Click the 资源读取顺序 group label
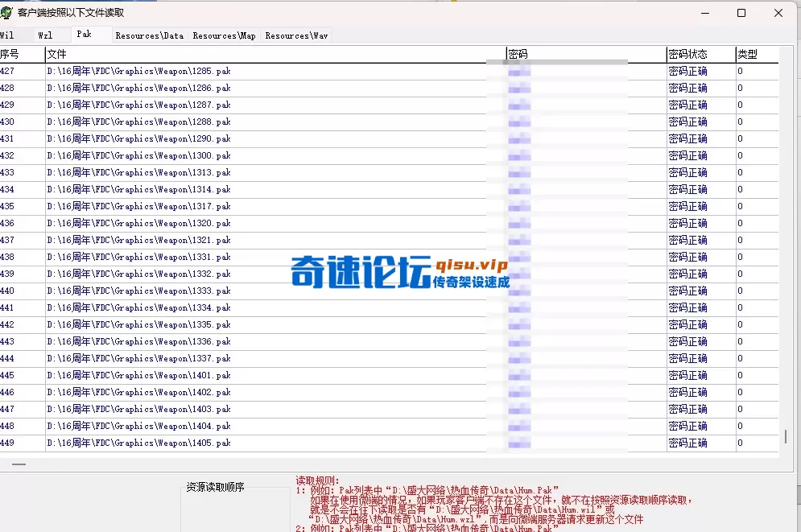This screenshot has width=801, height=532. click(215, 487)
